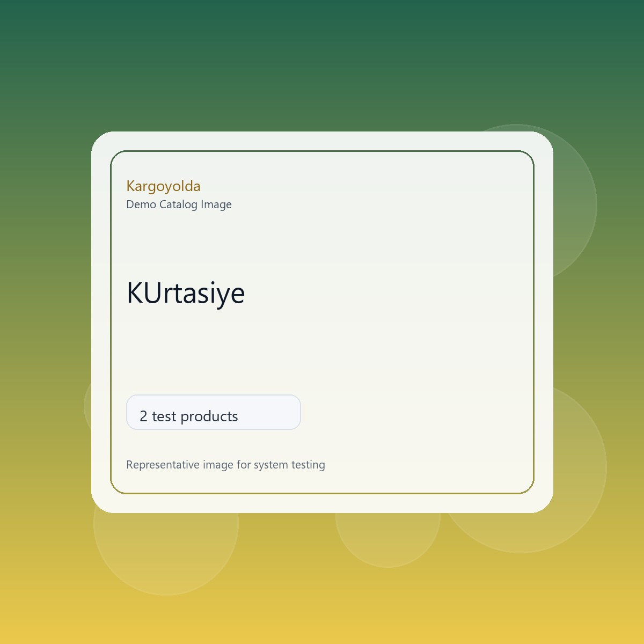Screen dimensions: 644x644
Task: Click the KUrtasiye category heading
Action: pos(186,293)
